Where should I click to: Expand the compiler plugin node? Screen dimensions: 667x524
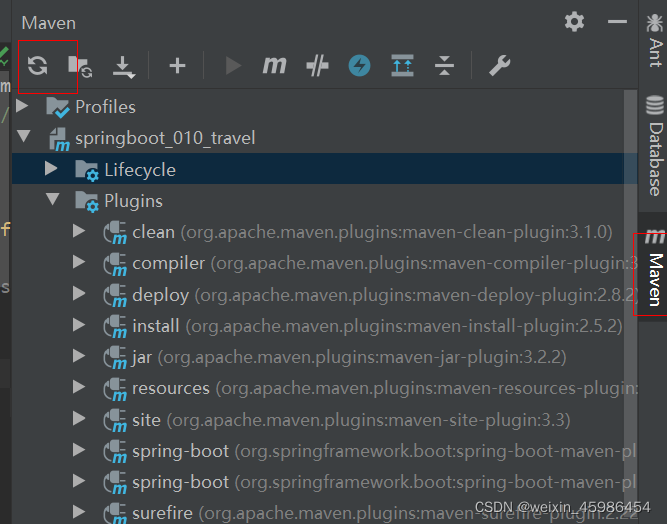point(79,262)
